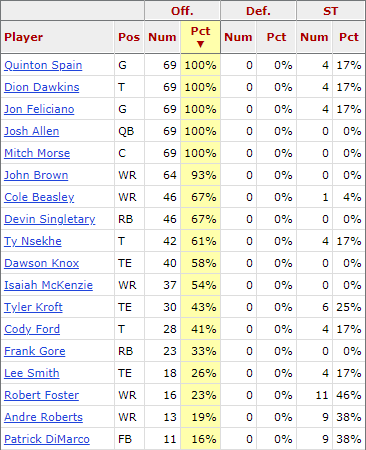This screenshot has width=366, height=450.
Task: Sort by ST Pct column header
Action: coord(349,37)
